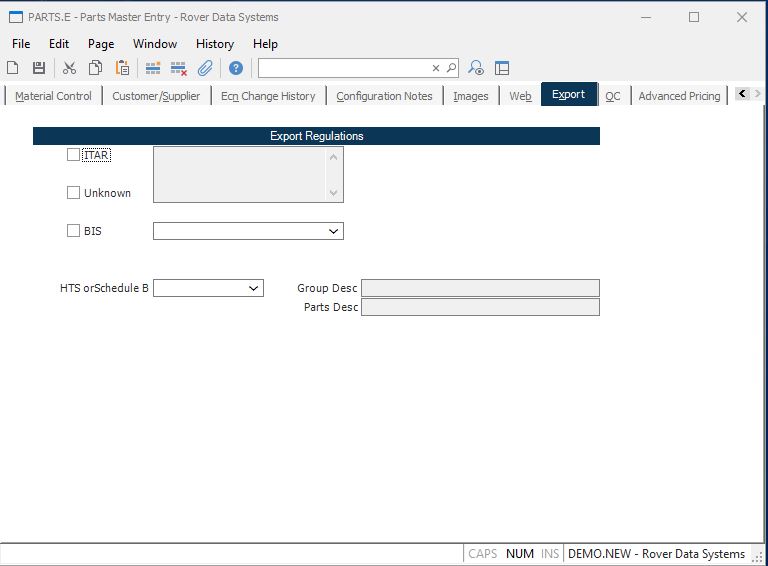Click the Paste clipboard icon
The height and width of the screenshot is (566, 768).
[x=122, y=68]
